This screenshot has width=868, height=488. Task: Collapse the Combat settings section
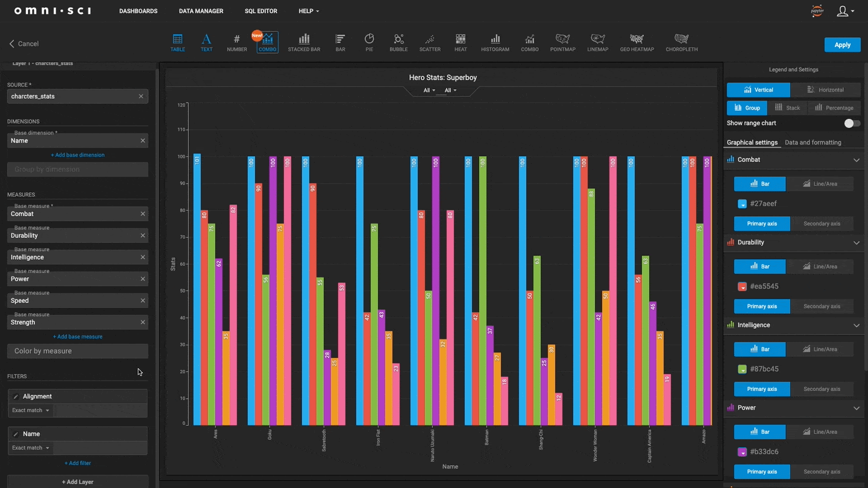pyautogui.click(x=857, y=160)
